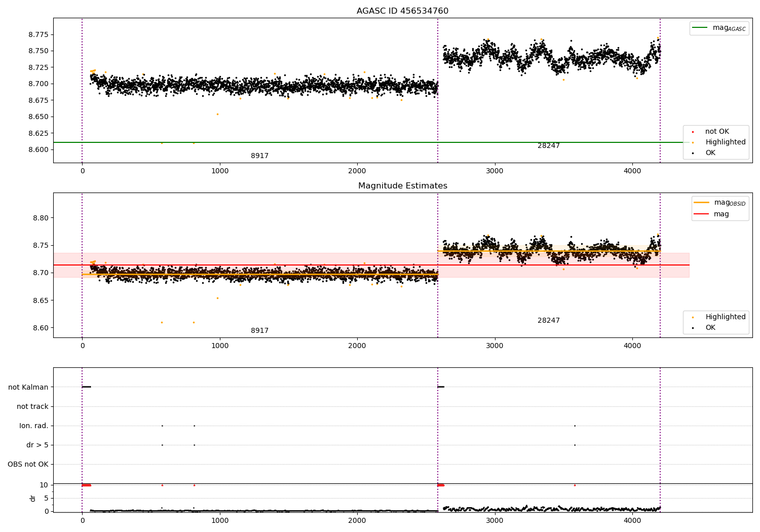760x532 pixels.
Task: Click x-axis tick 1000 under the dr plot
Action: pyautogui.click(x=220, y=521)
